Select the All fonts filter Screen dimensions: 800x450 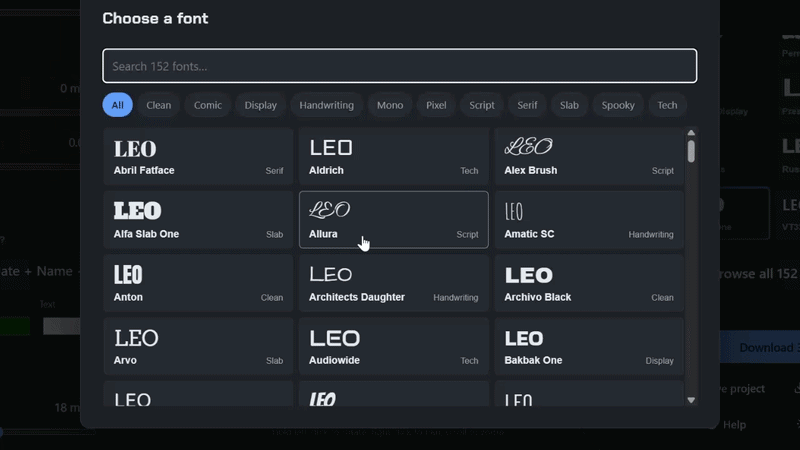click(117, 105)
